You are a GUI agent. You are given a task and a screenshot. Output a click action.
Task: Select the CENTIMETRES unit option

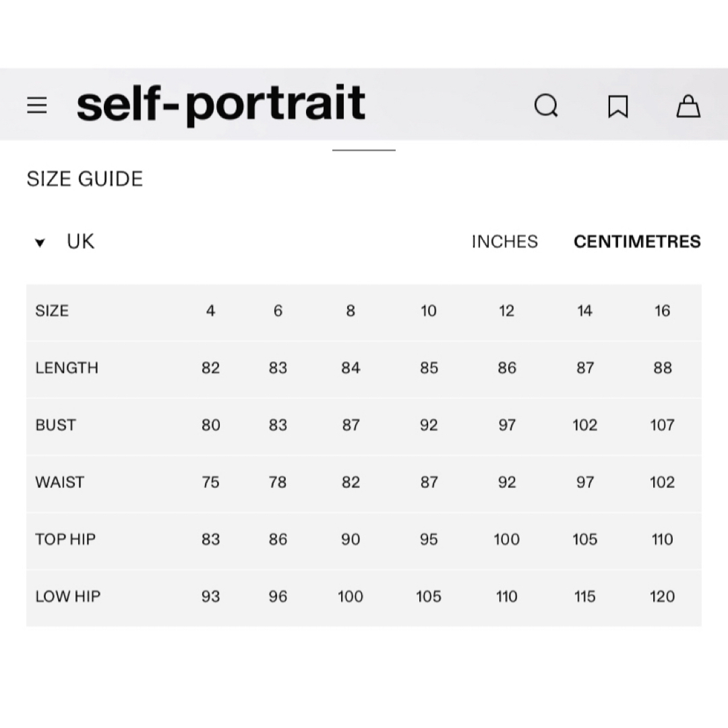pos(637,241)
